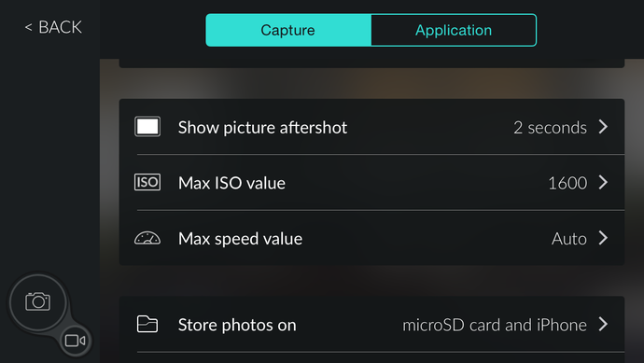The image size is (644, 363).
Task: Tap the ISO icon beside Max ISO value
Action: pos(147,182)
